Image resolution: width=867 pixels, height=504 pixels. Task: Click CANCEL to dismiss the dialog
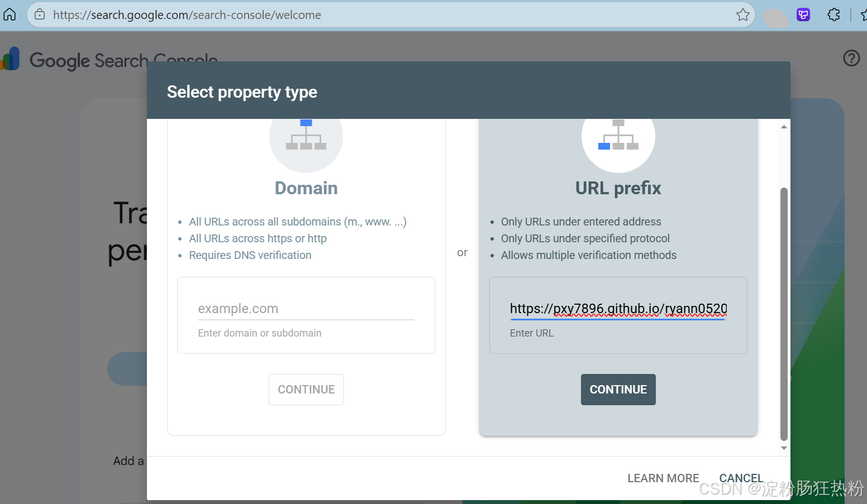[741, 478]
